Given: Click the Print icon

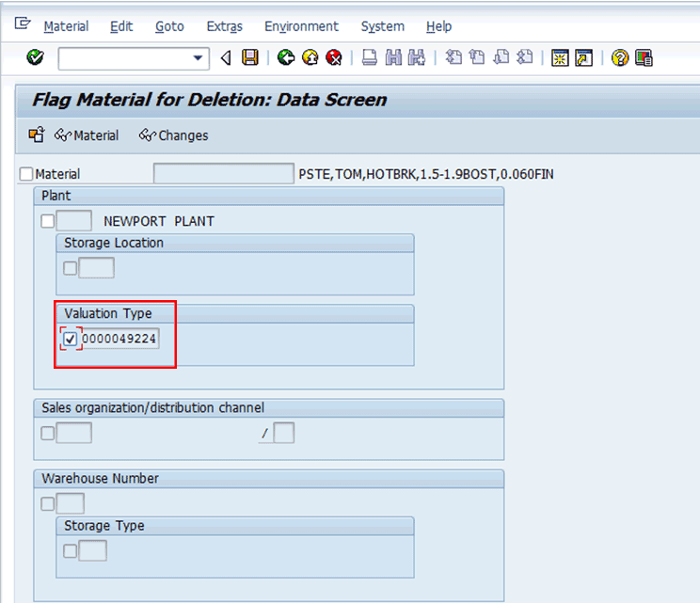Looking at the screenshot, I should (x=369, y=57).
